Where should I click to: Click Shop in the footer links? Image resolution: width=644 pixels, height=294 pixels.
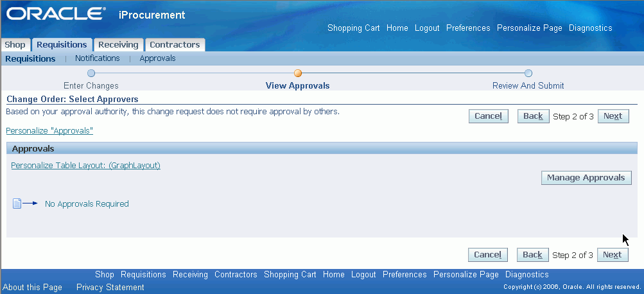[104, 274]
